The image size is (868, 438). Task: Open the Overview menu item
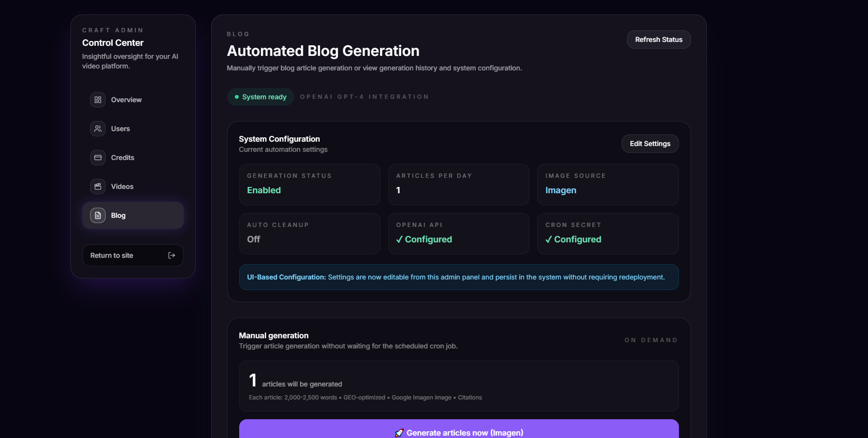[x=126, y=100]
